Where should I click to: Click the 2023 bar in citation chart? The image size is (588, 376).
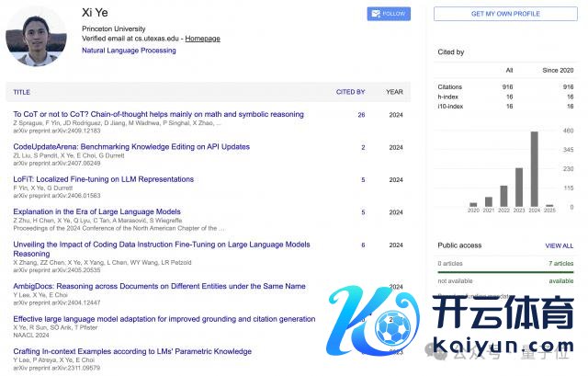pos(518,187)
